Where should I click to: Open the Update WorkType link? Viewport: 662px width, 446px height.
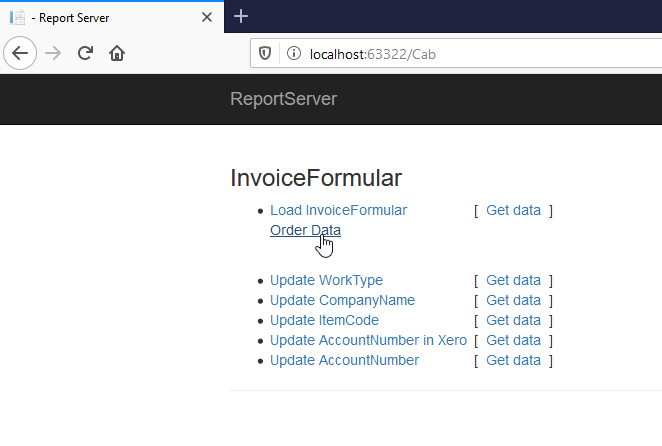point(326,280)
